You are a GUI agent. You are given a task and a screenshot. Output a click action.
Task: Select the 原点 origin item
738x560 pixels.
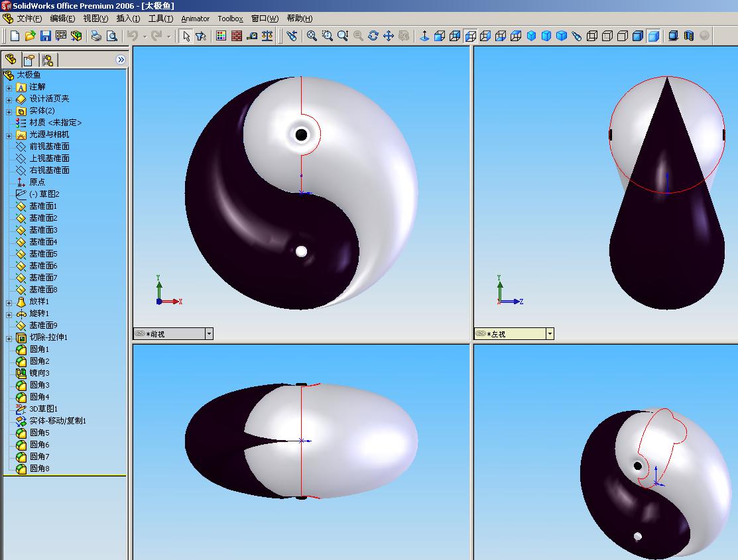coord(37,182)
